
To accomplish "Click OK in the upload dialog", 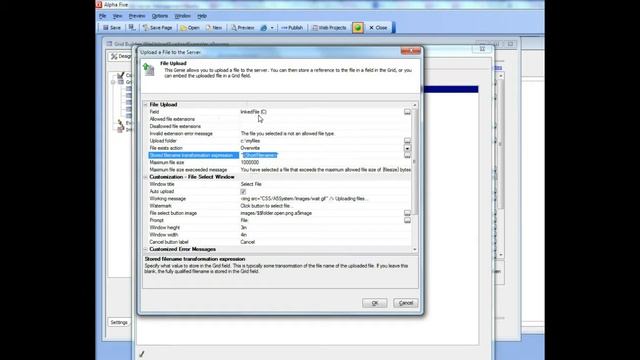I will point(375,303).
